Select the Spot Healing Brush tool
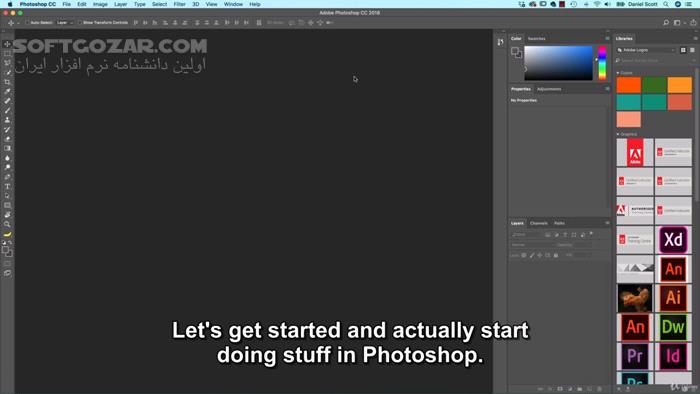The height and width of the screenshot is (394, 700). pos(7,101)
